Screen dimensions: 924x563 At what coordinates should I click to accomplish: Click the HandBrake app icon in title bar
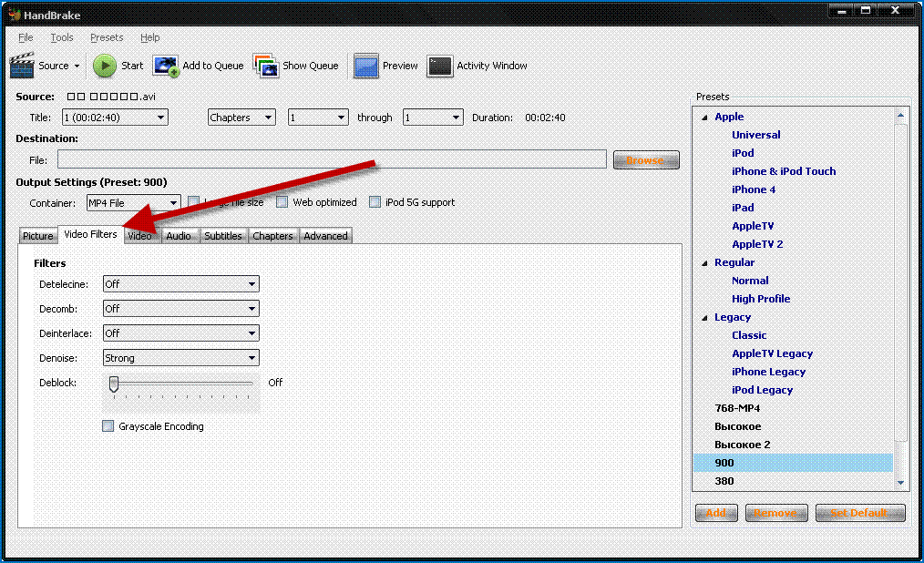tap(15, 15)
